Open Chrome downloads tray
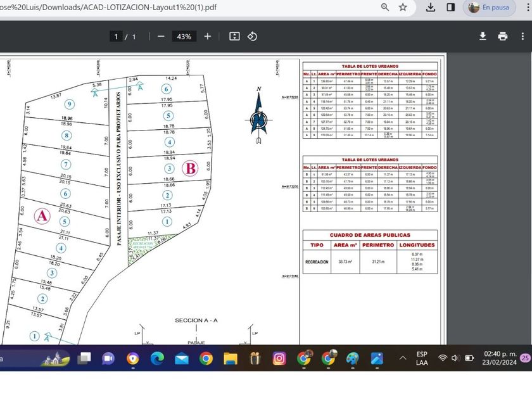The width and height of the screenshot is (532, 399). tap(431, 8)
